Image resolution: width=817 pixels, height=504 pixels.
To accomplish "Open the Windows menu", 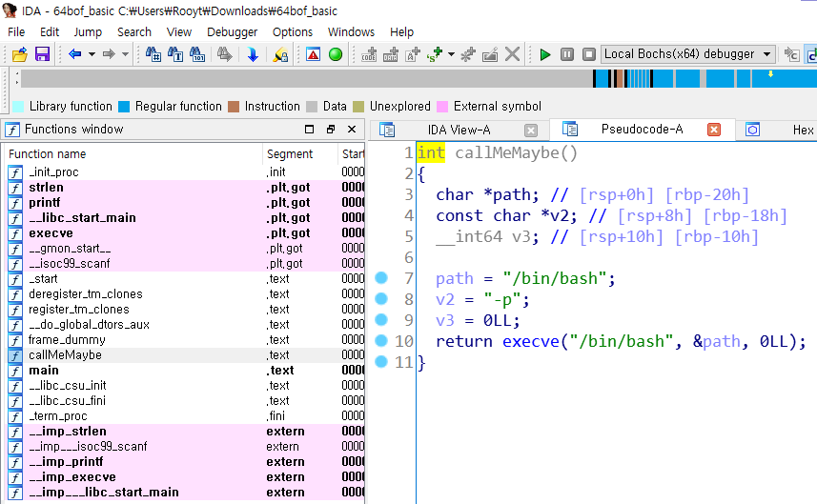I will click(x=351, y=32).
